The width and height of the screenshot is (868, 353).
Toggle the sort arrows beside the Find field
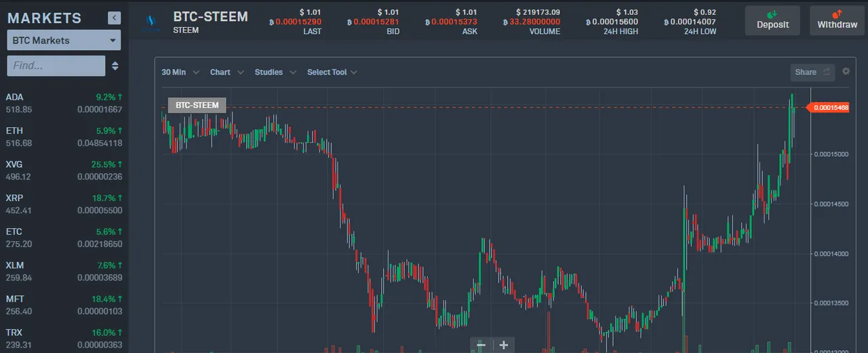coord(115,66)
